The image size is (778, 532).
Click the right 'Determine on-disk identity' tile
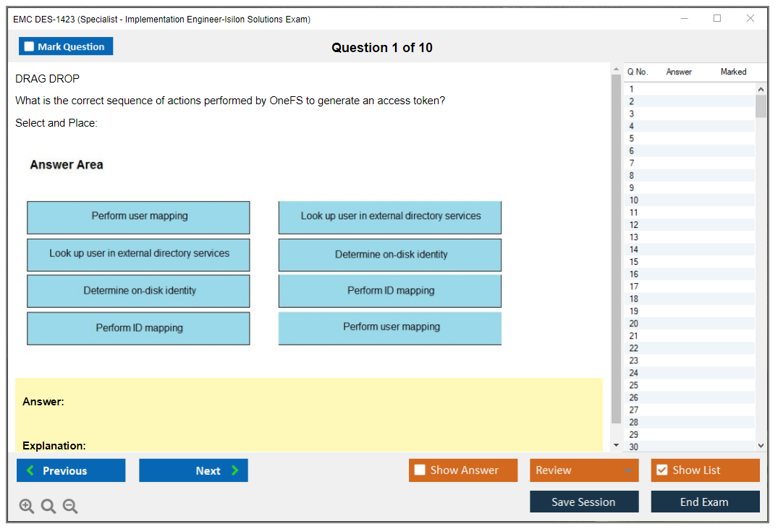[390, 255]
